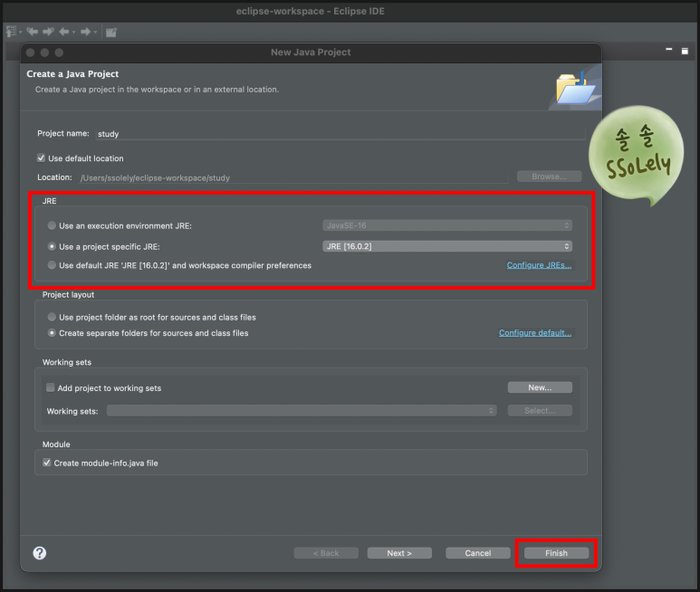This screenshot has width=700, height=592.
Task: Click the Java project folder wizard icon
Action: pyautogui.click(x=575, y=89)
